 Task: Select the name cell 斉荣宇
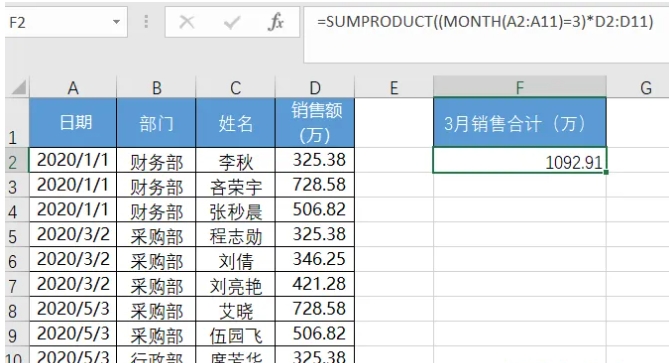tap(236, 185)
